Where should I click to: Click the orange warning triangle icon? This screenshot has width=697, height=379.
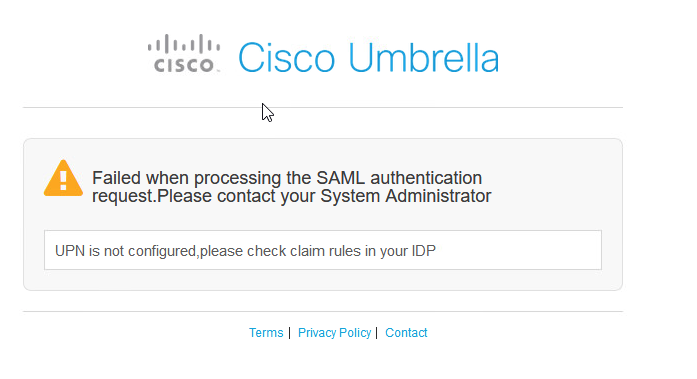tap(63, 178)
